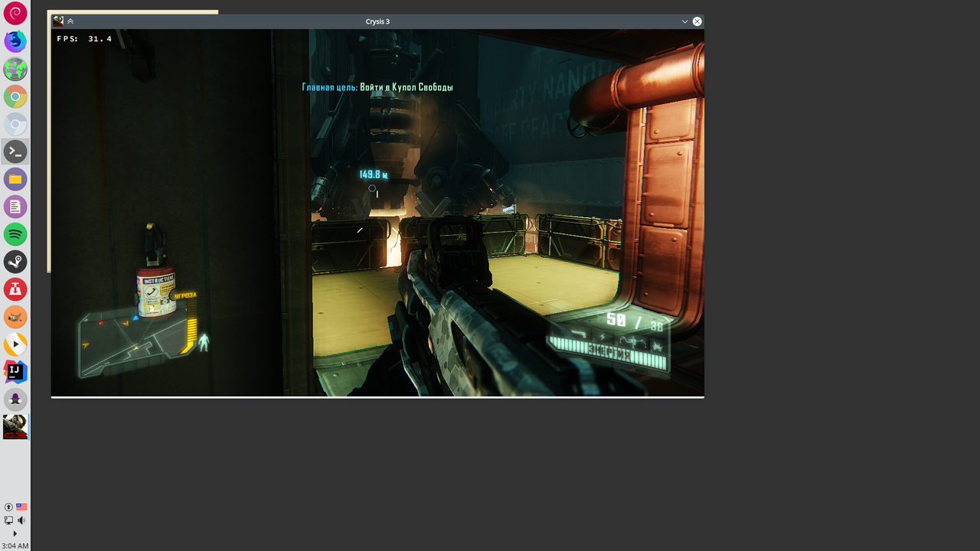The image size is (980, 551).
Task: Launch Google Chrome from the dock
Action: [15, 96]
